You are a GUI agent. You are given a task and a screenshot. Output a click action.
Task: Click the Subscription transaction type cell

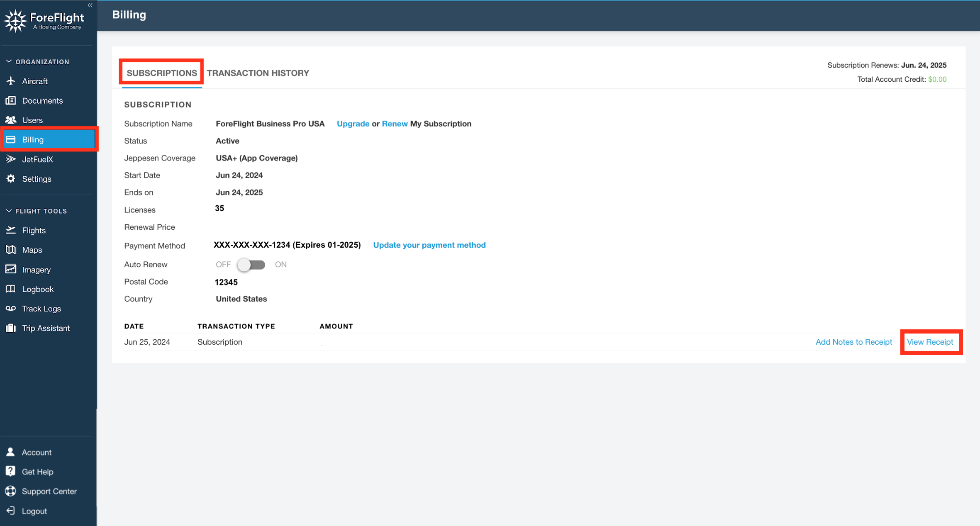220,342
